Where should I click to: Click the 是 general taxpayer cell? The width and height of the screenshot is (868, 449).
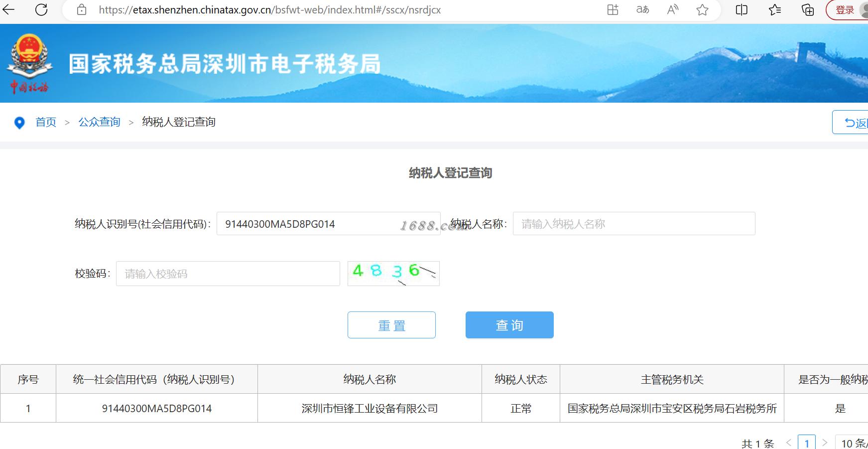(x=826, y=409)
